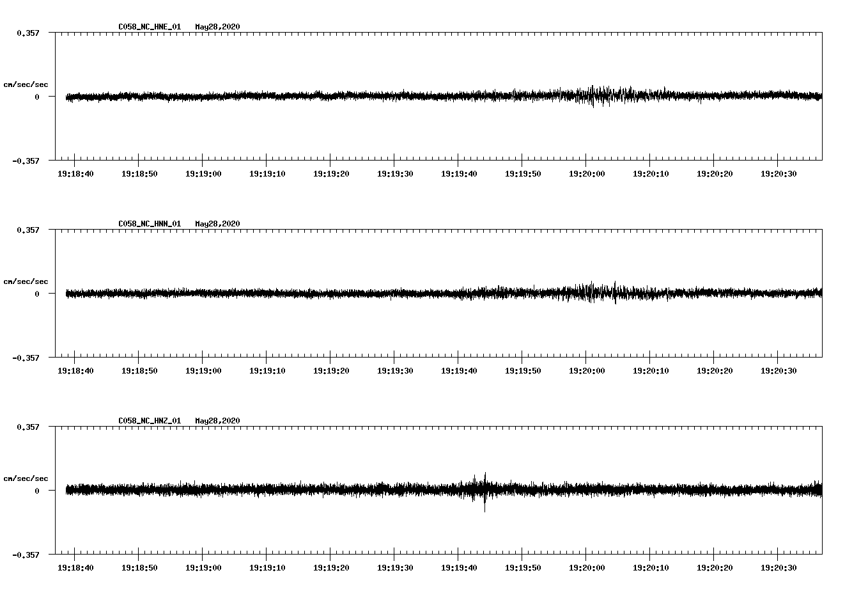Click the C058_NC_HNZ_01 channel title
This screenshot has height=591, width=868.
tap(150, 421)
